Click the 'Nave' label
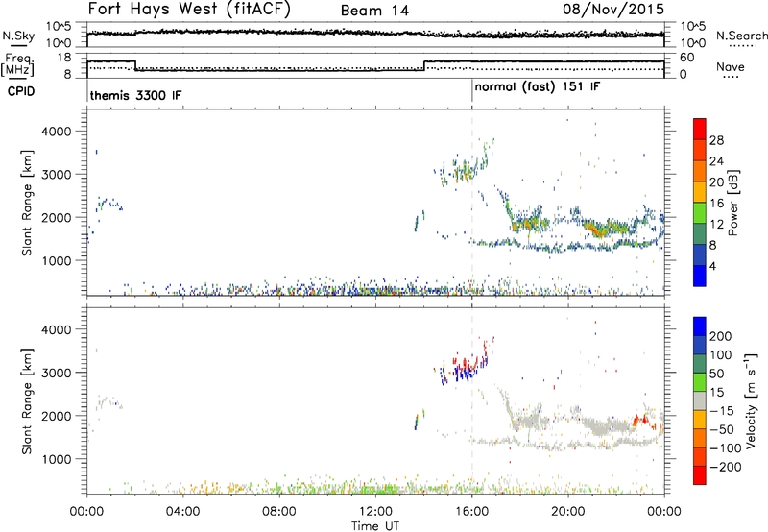 pos(731,67)
